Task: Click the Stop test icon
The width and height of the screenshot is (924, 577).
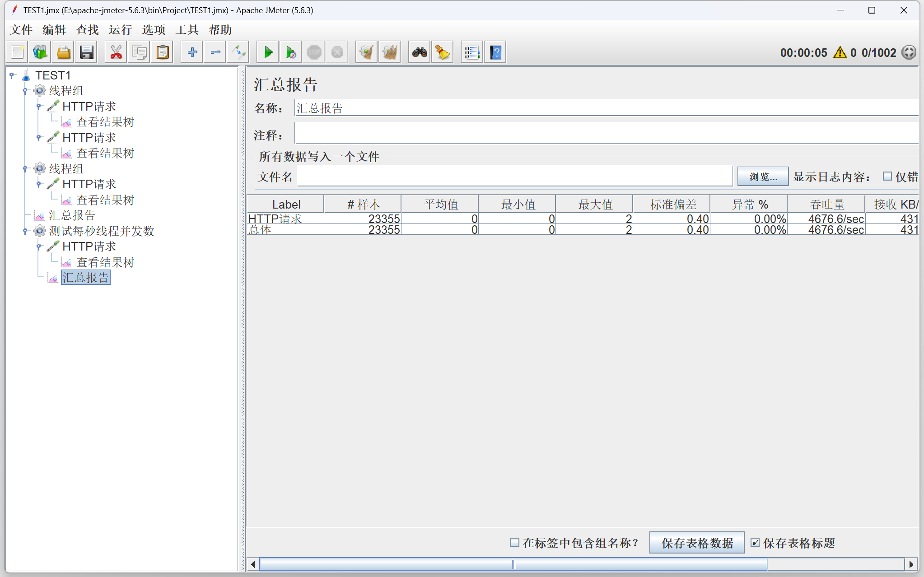Action: (314, 52)
